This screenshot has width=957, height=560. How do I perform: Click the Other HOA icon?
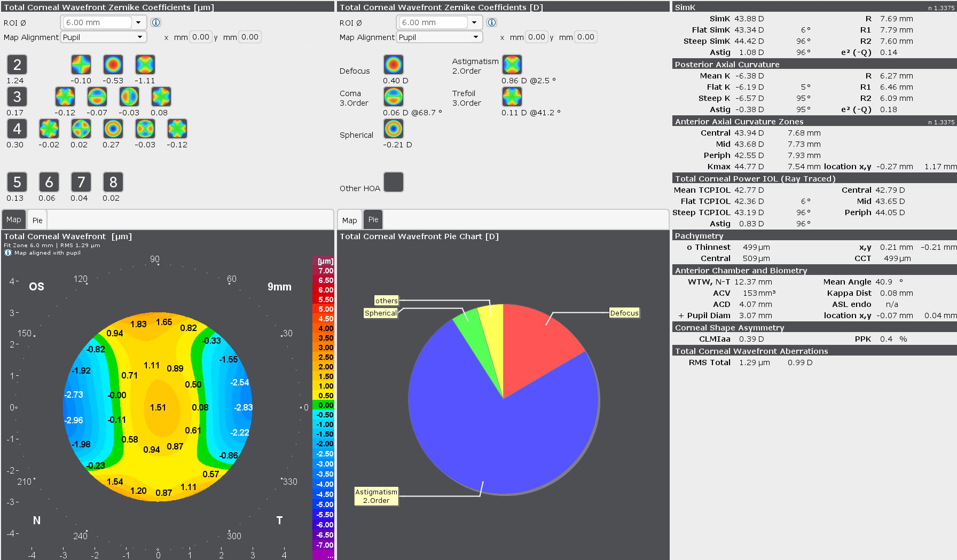pos(394,182)
